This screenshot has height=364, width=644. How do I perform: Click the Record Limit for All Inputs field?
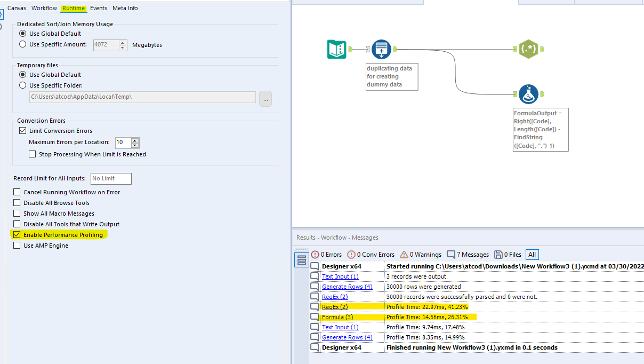point(110,179)
